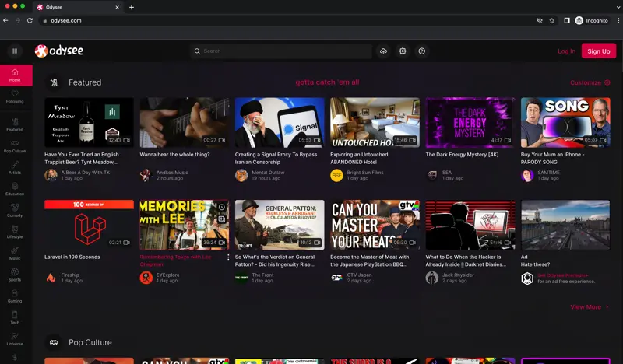Open Education category in sidebar
623x364 pixels.
(x=15, y=189)
